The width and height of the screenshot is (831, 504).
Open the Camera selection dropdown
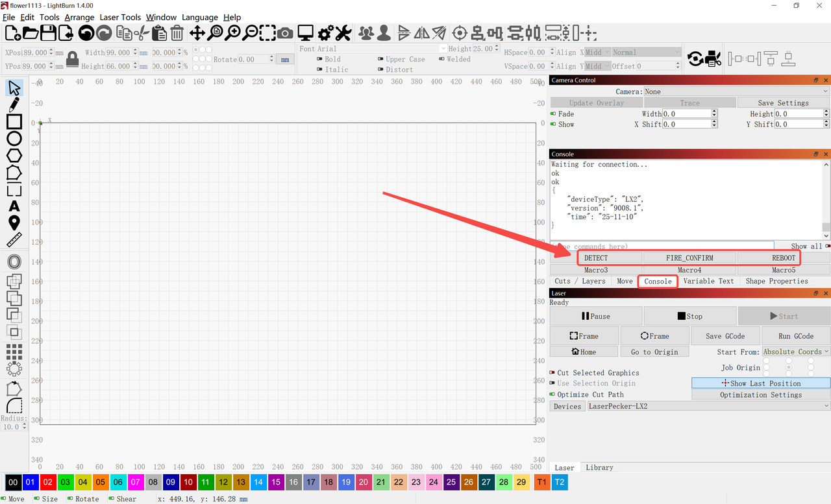pos(736,91)
